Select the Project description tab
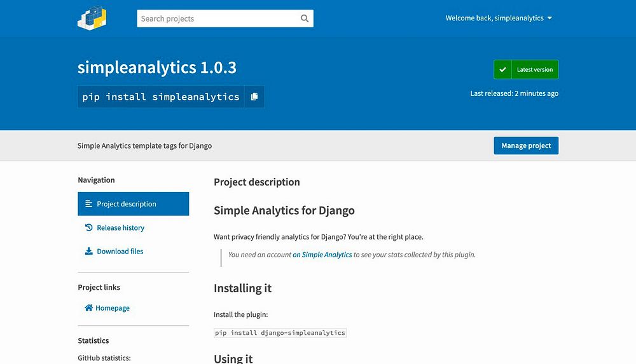Image resolution: width=636 pixels, height=364 pixels. tap(134, 203)
